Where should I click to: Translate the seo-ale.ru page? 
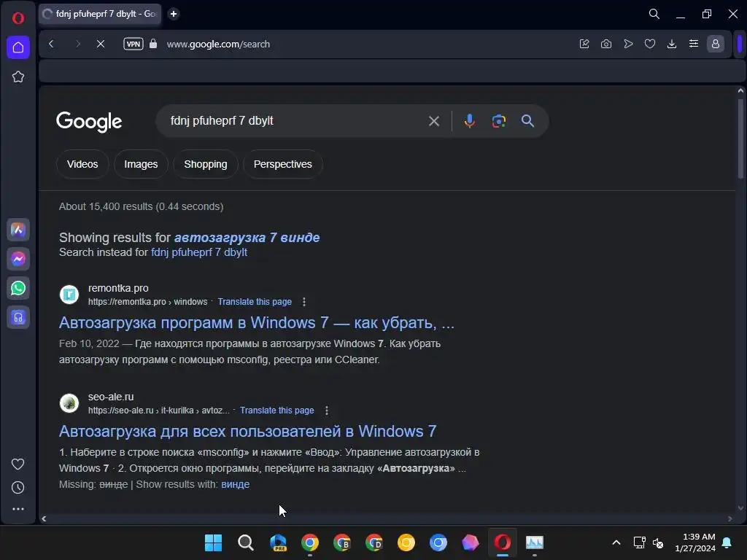coord(276,411)
